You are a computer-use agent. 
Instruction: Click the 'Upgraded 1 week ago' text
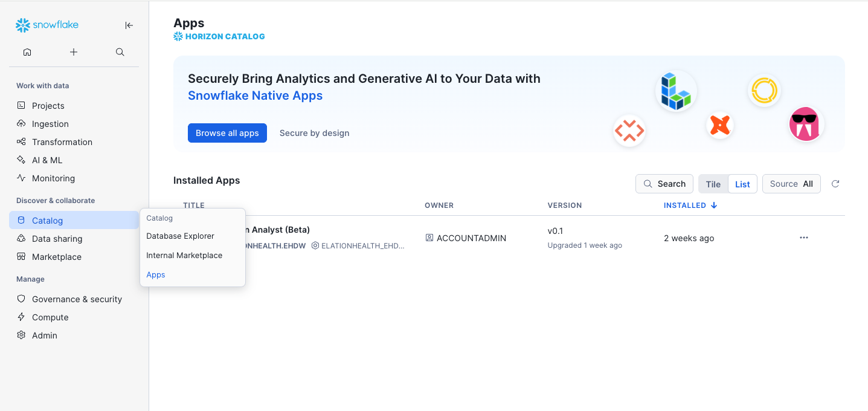[x=585, y=245]
